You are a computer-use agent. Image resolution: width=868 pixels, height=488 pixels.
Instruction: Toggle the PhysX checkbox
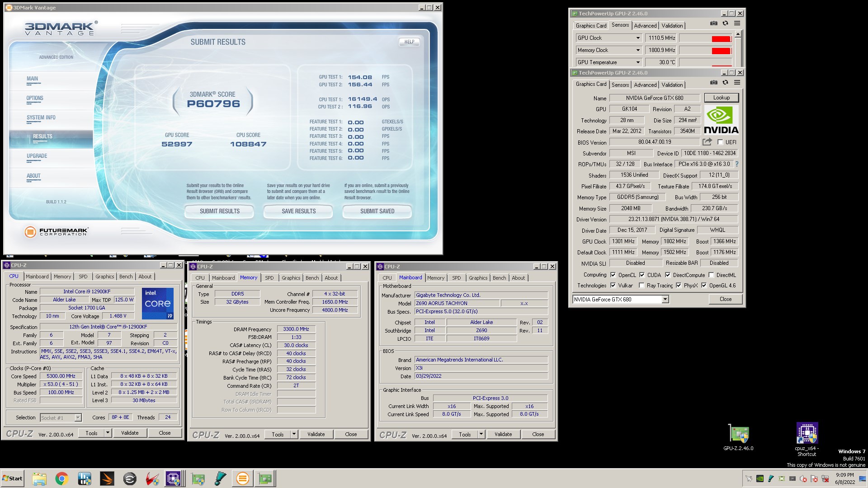(x=679, y=285)
